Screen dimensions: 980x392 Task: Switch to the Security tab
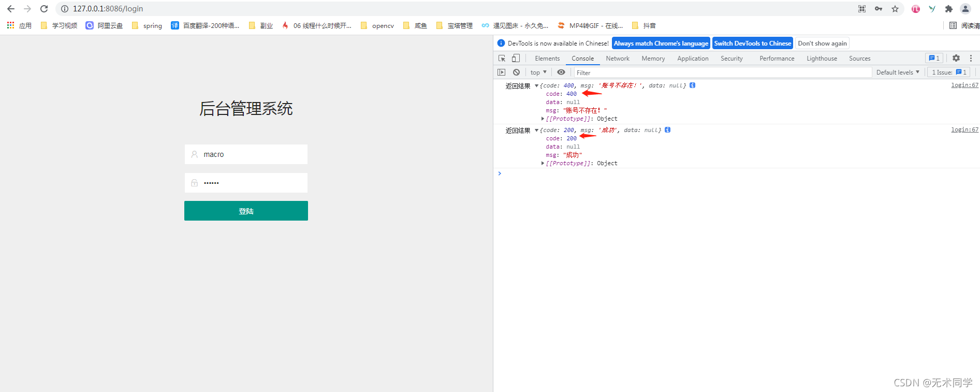tap(732, 59)
